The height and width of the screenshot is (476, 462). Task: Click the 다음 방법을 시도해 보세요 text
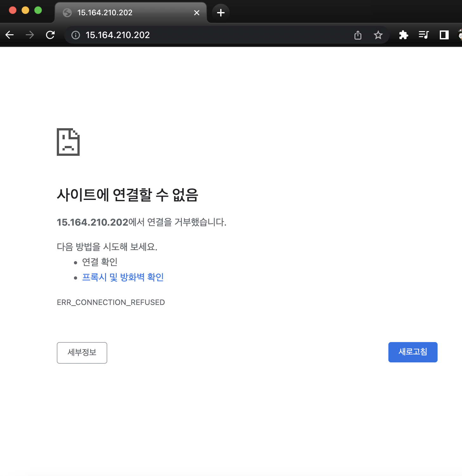(107, 247)
